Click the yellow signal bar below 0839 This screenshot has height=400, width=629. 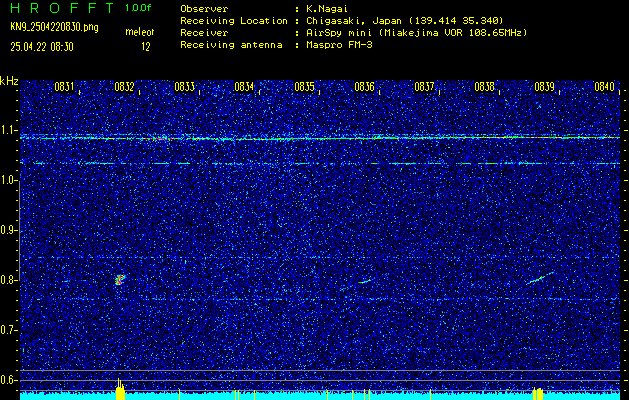(538, 394)
